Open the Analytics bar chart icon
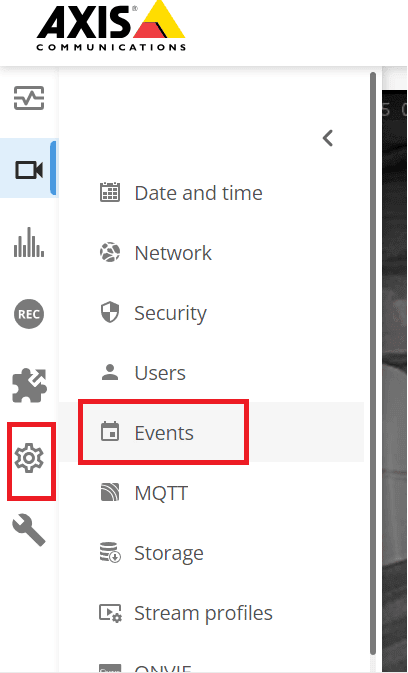This screenshot has height=673, width=408. [29, 243]
